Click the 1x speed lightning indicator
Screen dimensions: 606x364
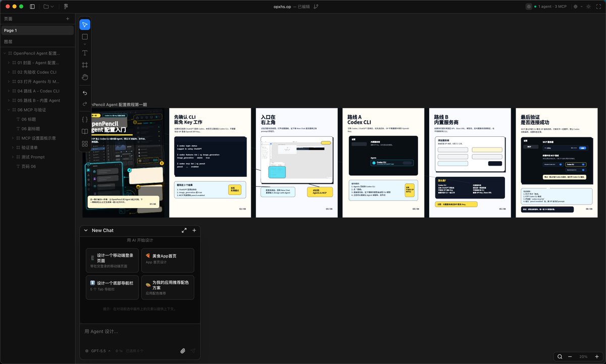click(x=119, y=350)
